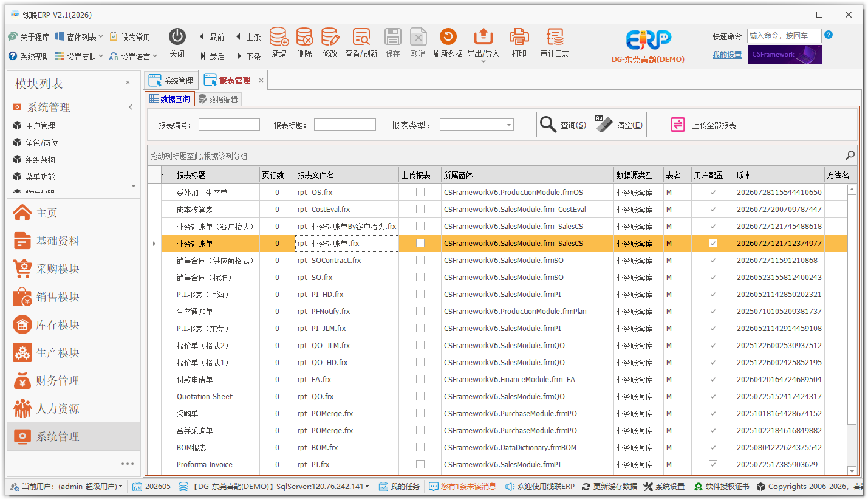
Task: Click the 新增 add record icon
Action: pyautogui.click(x=279, y=37)
